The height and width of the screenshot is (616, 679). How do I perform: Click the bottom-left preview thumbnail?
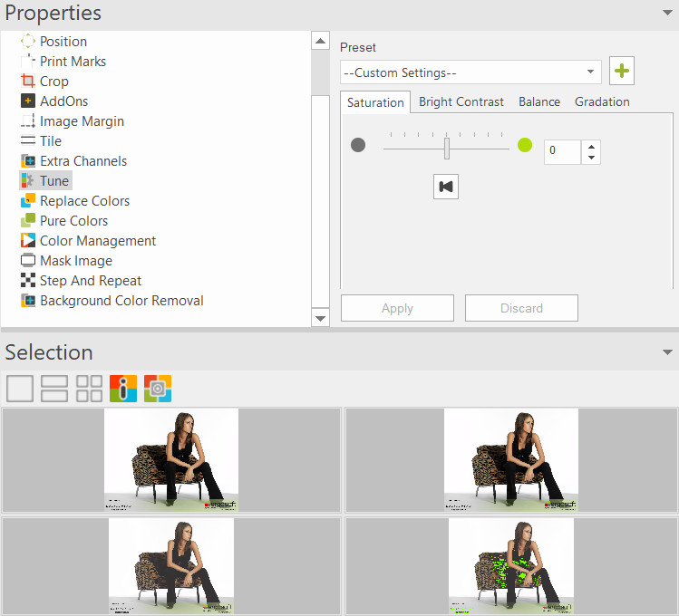pyautogui.click(x=171, y=566)
